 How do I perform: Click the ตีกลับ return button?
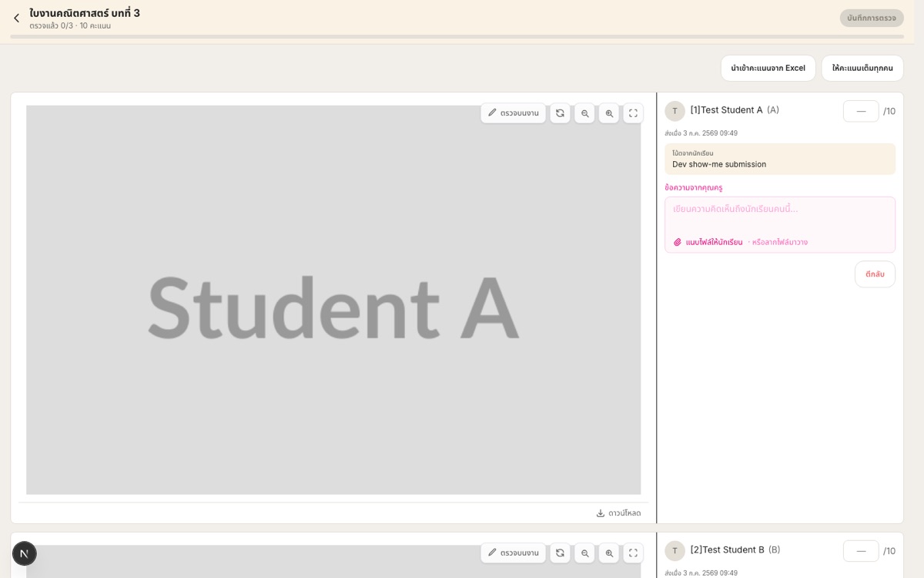point(875,274)
